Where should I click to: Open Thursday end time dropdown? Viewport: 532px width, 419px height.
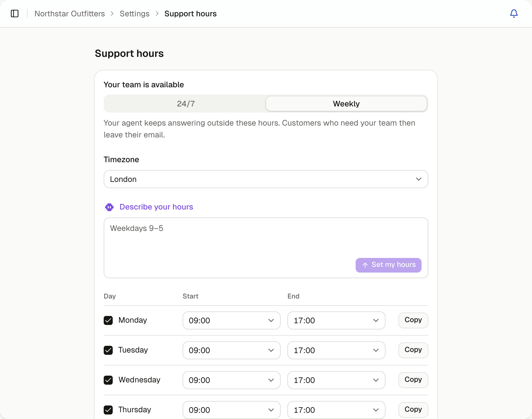336,410
